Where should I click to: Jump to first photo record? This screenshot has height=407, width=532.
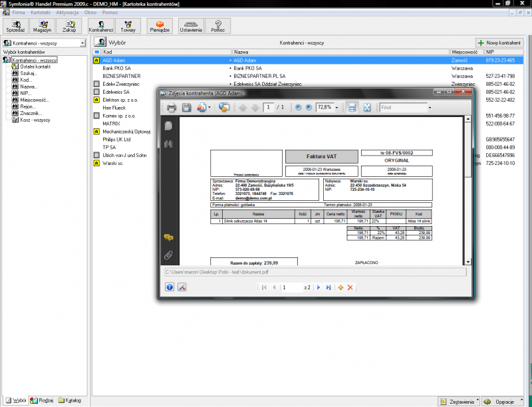(x=264, y=287)
